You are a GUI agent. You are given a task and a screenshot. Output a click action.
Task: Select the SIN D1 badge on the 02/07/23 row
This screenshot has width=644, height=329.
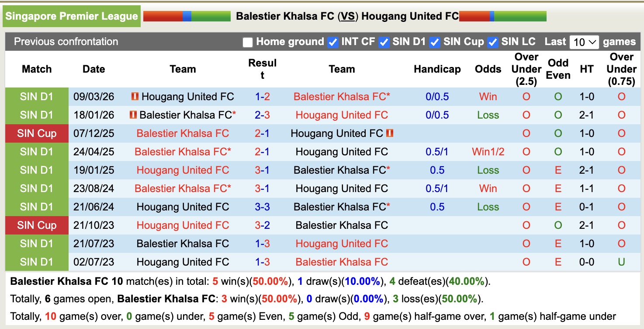37,262
